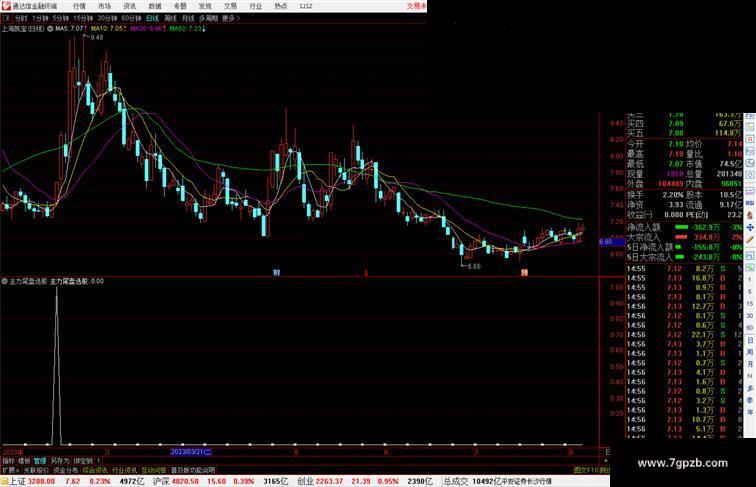Screen dimensions: 756x487
Task: Open the 多周期 multi-period view
Action: (x=208, y=18)
